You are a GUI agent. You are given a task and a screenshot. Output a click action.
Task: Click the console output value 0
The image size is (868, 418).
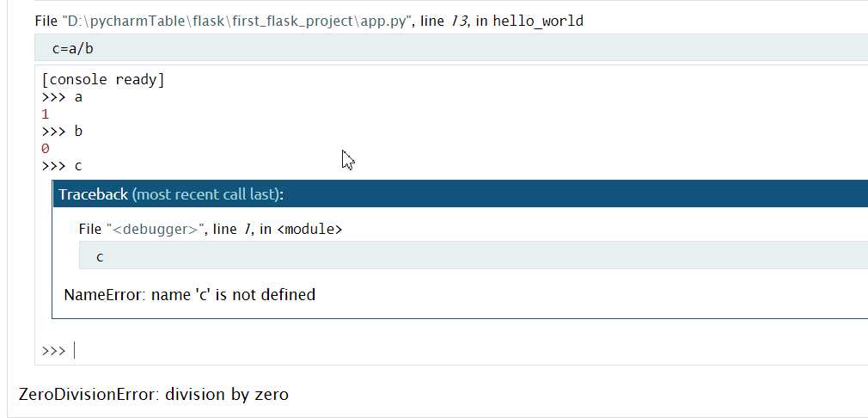tap(46, 149)
